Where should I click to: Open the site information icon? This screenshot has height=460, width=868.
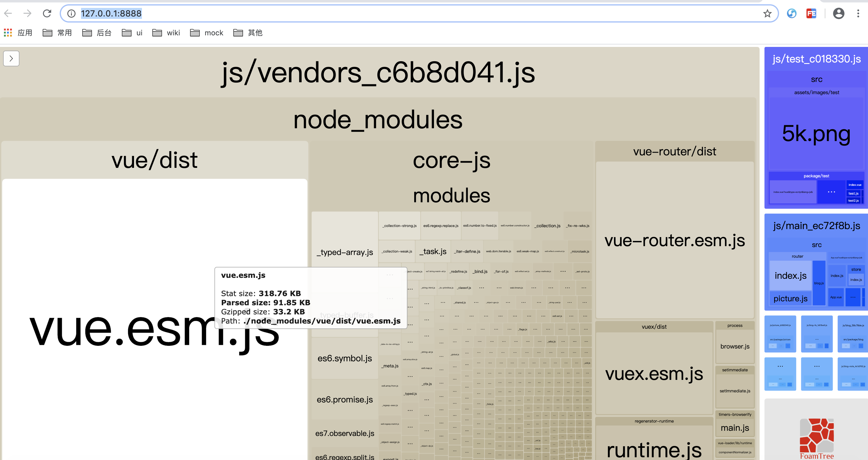(72, 13)
